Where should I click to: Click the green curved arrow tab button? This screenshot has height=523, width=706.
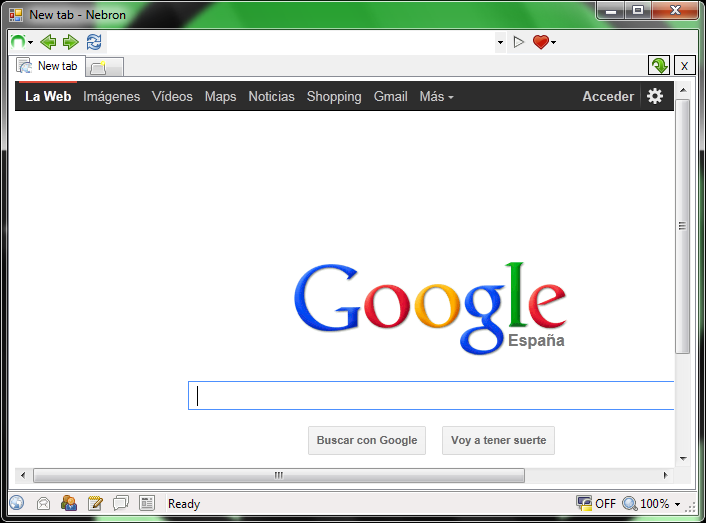coord(659,66)
